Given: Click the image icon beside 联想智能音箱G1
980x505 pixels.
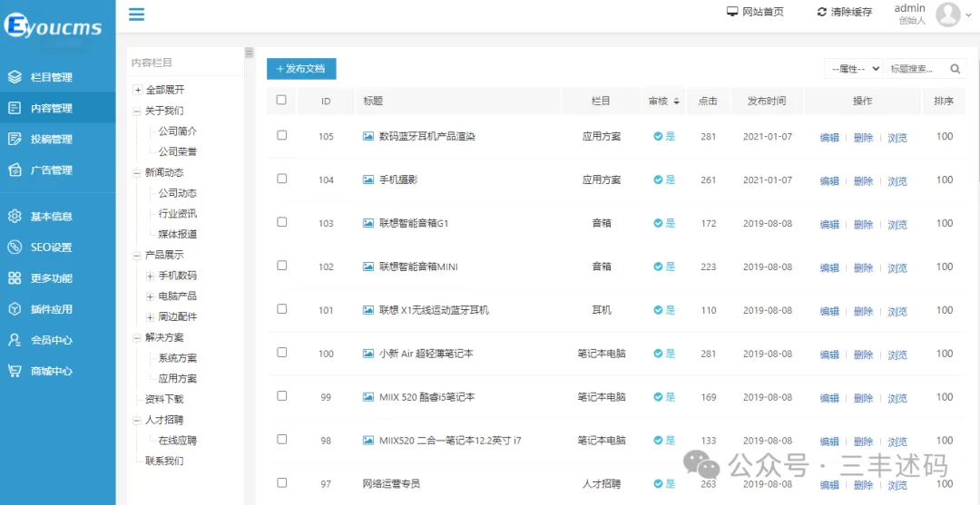Looking at the screenshot, I should (x=368, y=223).
